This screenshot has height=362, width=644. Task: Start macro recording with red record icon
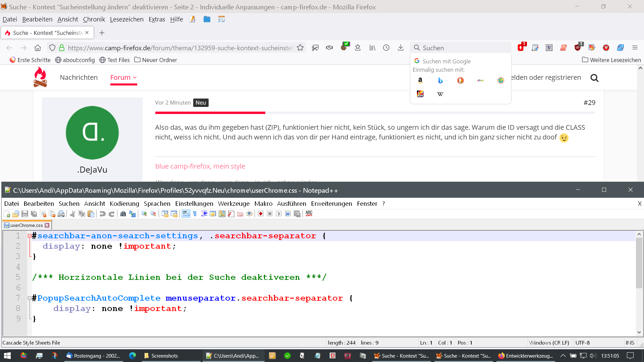[261, 214]
